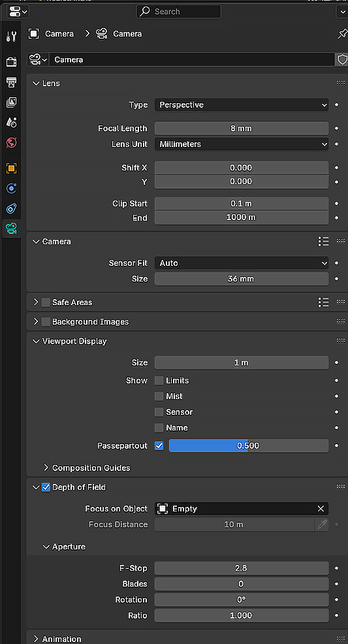Open the Lens Unit Millimeters dropdown
The image size is (348, 644).
(242, 144)
